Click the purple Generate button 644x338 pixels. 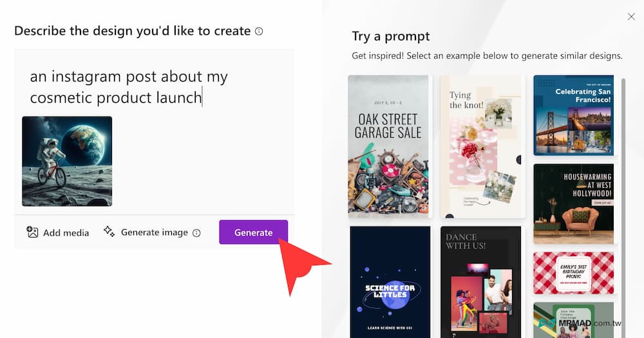[253, 232]
